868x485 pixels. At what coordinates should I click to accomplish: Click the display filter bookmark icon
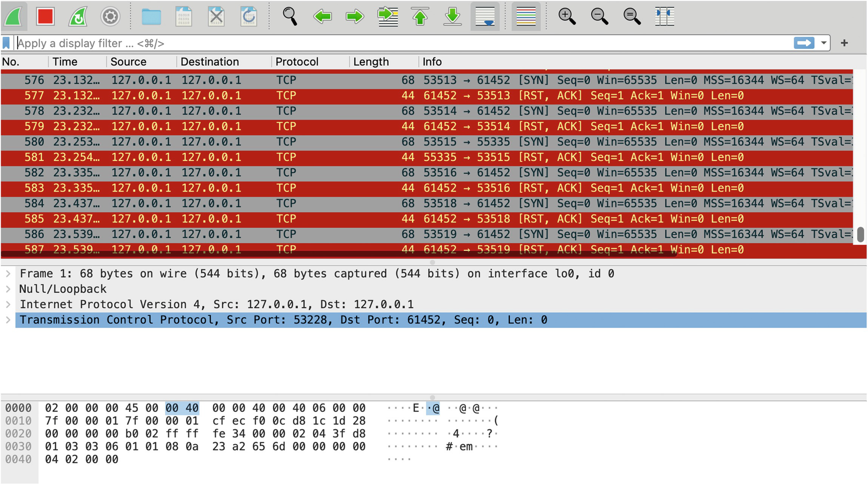click(7, 43)
